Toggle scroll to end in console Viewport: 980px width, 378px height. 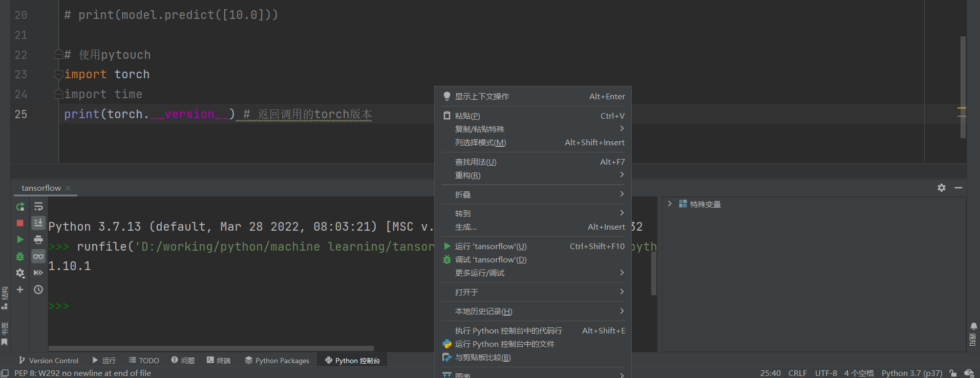click(38, 223)
